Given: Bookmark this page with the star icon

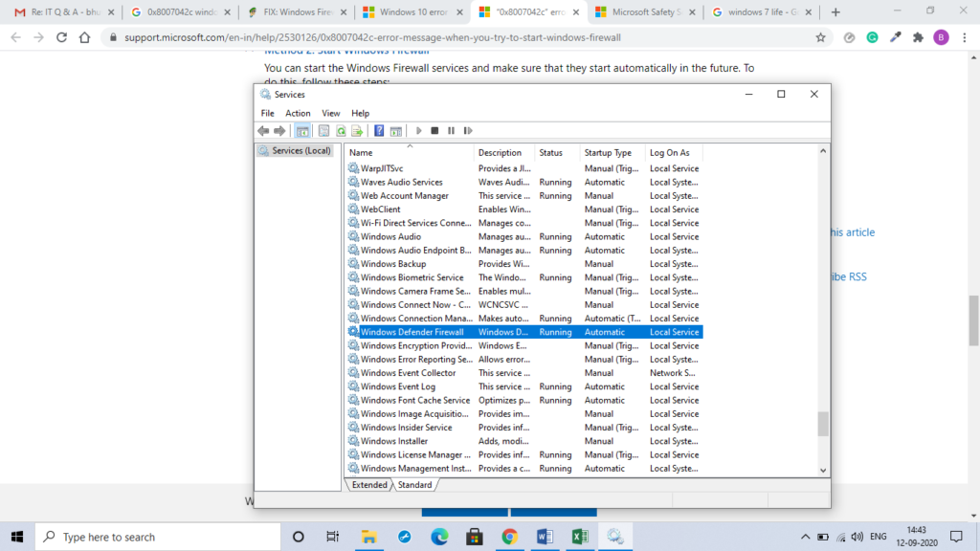Looking at the screenshot, I should pyautogui.click(x=820, y=37).
